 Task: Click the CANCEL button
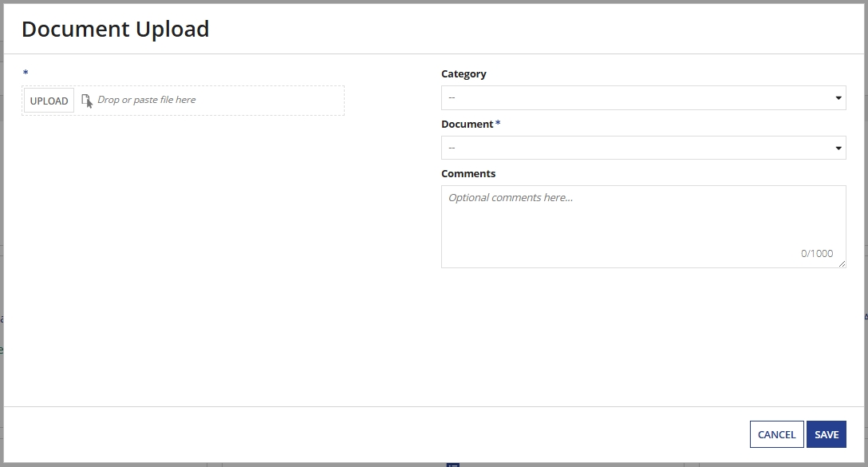tap(777, 434)
